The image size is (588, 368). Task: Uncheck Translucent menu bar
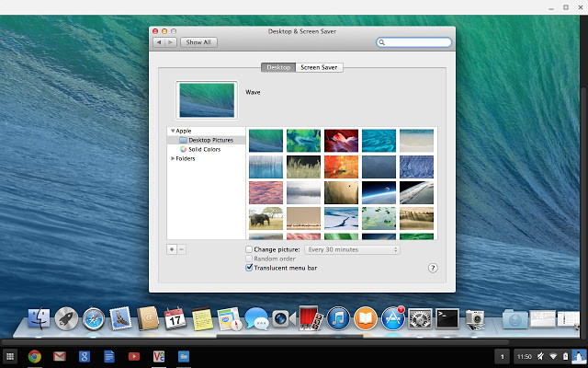249,269
